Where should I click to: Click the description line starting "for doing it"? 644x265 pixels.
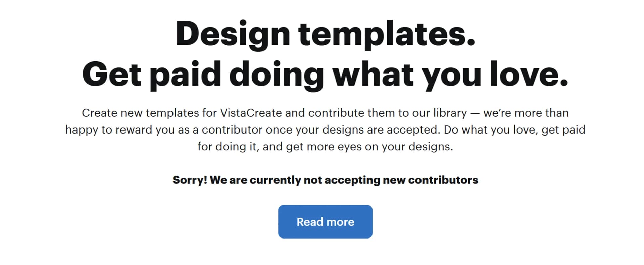(325, 147)
